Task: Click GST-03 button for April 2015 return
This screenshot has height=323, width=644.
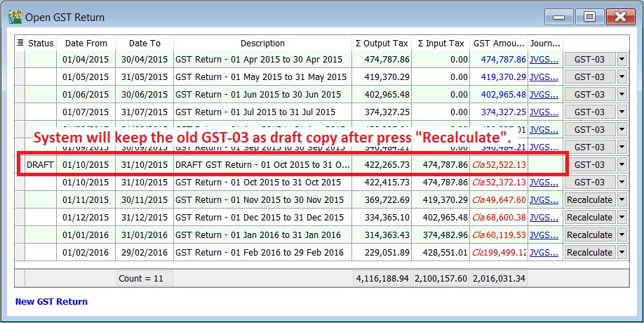Action: click(589, 60)
